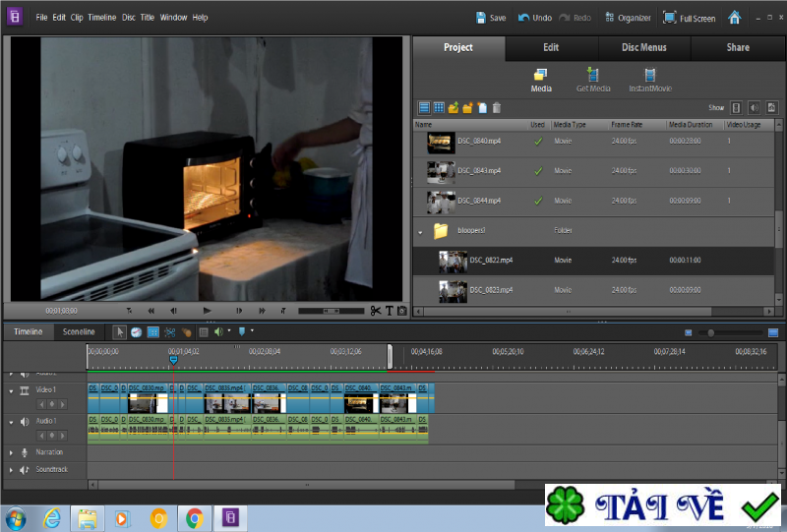
Task: Open InstantMovie
Action: 649,80
